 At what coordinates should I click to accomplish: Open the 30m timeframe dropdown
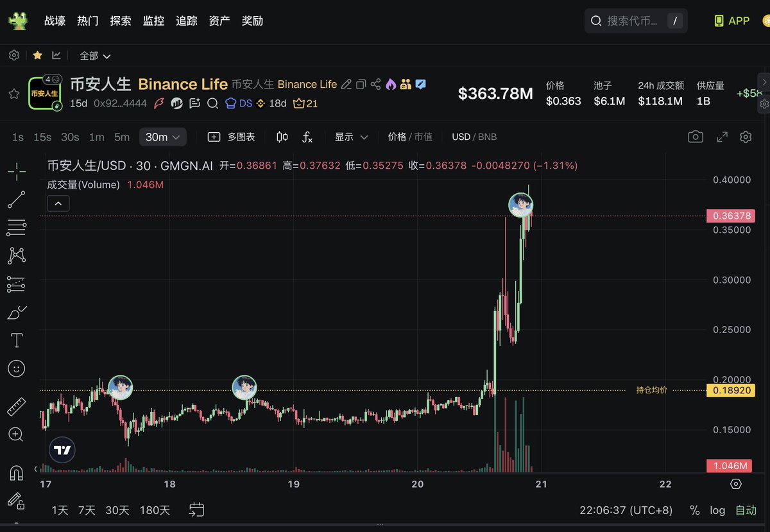[x=163, y=137]
